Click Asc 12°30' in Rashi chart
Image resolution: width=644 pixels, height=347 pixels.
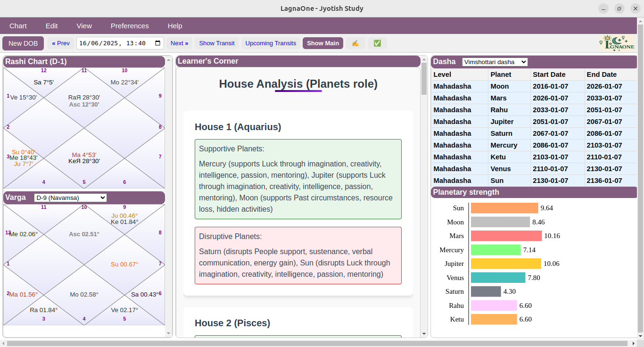pyautogui.click(x=84, y=105)
